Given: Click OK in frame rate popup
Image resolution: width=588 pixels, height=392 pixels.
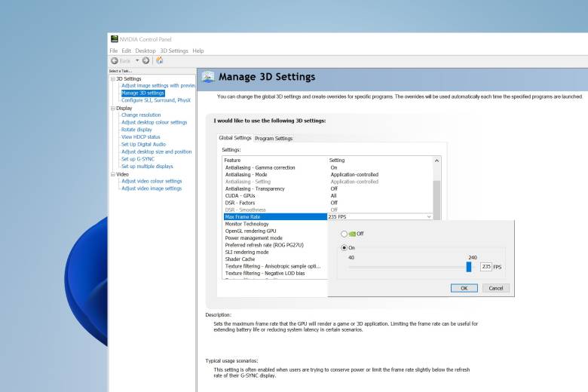Looking at the screenshot, I should click(x=464, y=288).
